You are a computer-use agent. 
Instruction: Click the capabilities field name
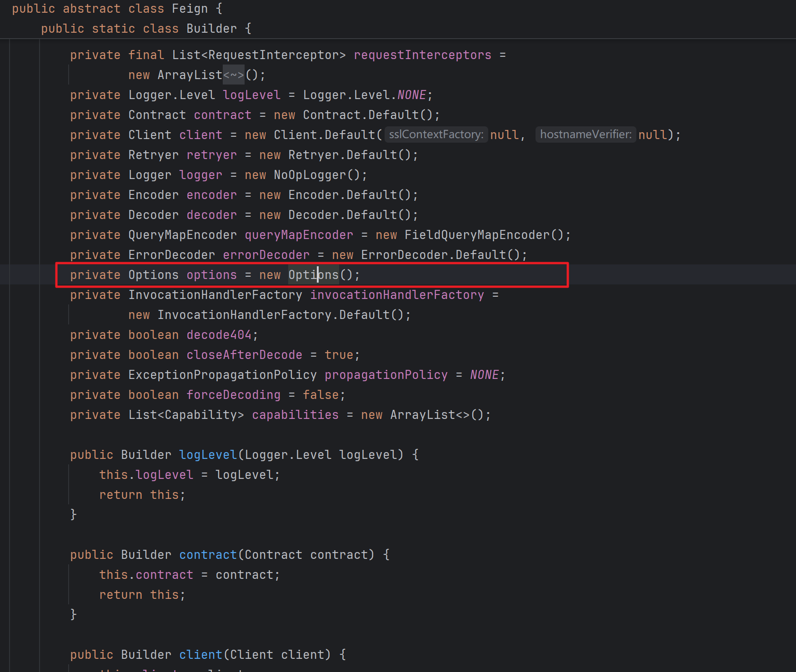[x=295, y=415]
